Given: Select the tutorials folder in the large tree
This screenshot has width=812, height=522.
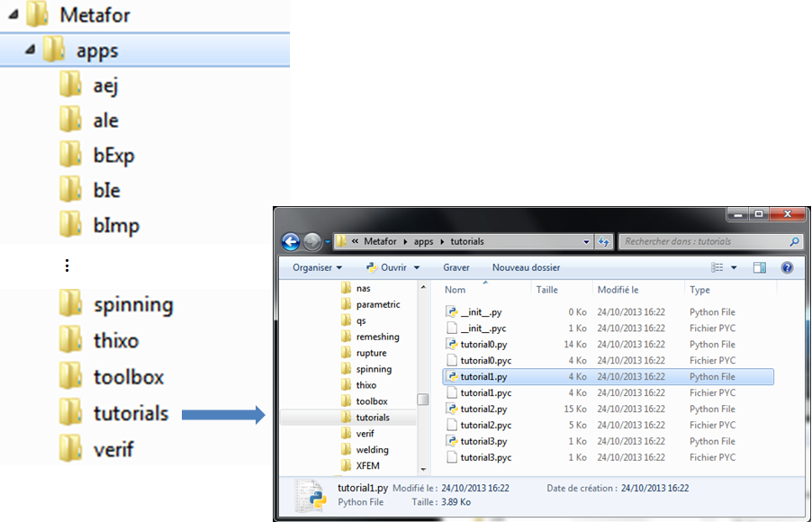Looking at the screenshot, I should coord(114,413).
